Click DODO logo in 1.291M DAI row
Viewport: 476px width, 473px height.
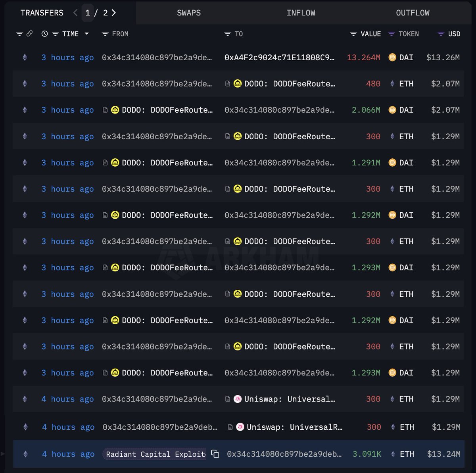click(x=115, y=163)
